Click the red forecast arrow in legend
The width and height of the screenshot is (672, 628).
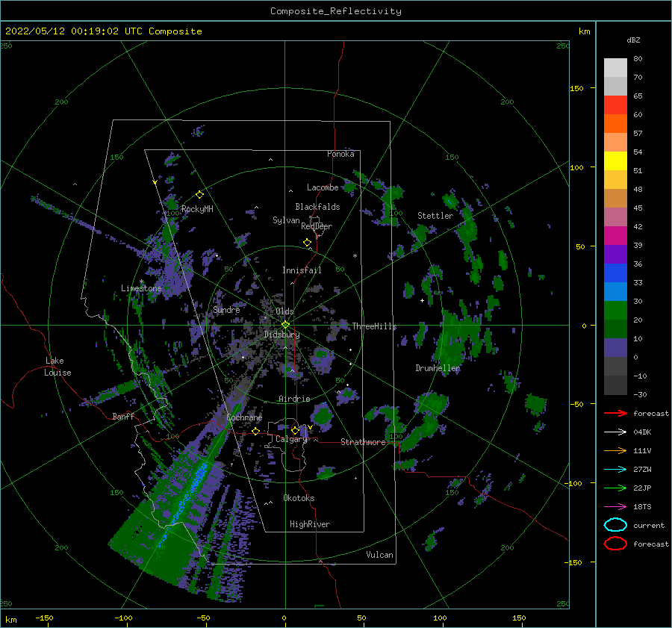[615, 413]
